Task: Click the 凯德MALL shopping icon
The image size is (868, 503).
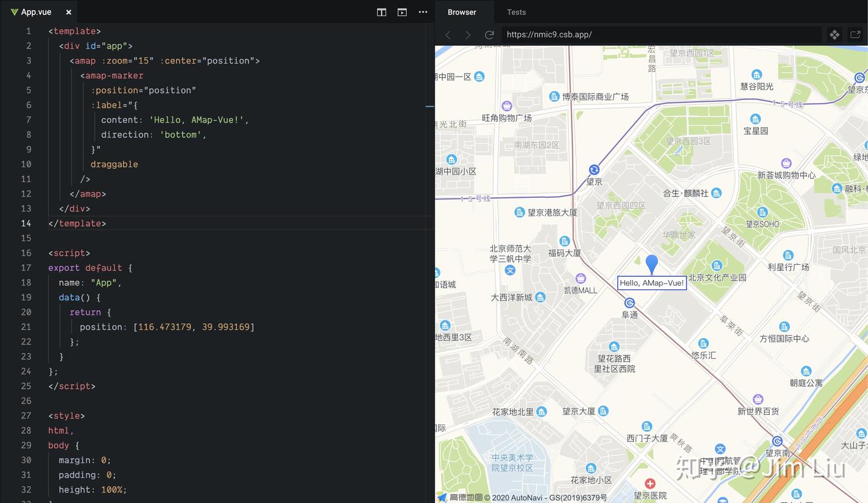Action: [580, 278]
